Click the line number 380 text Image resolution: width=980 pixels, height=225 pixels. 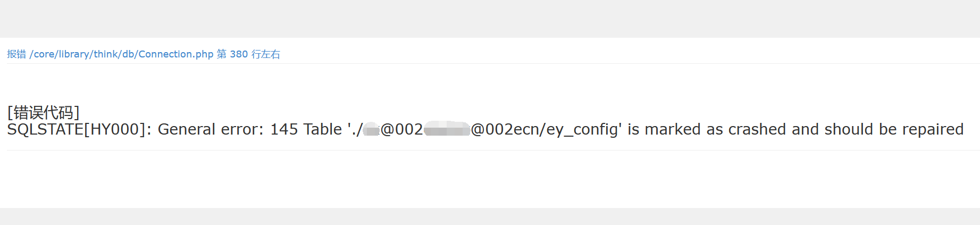click(x=239, y=54)
